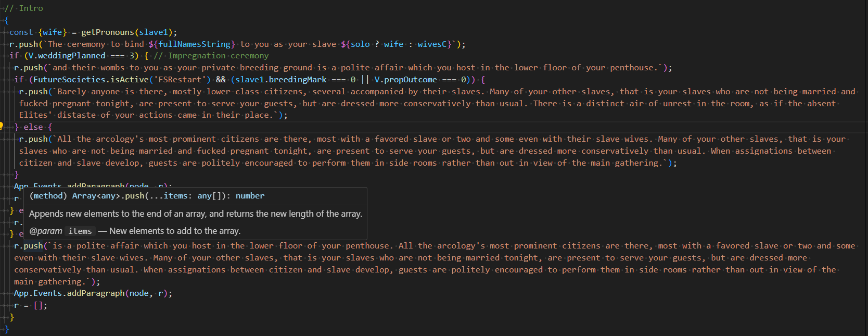This screenshot has width=868, height=336.
Task: Click the number return type in tooltip
Action: [250, 196]
